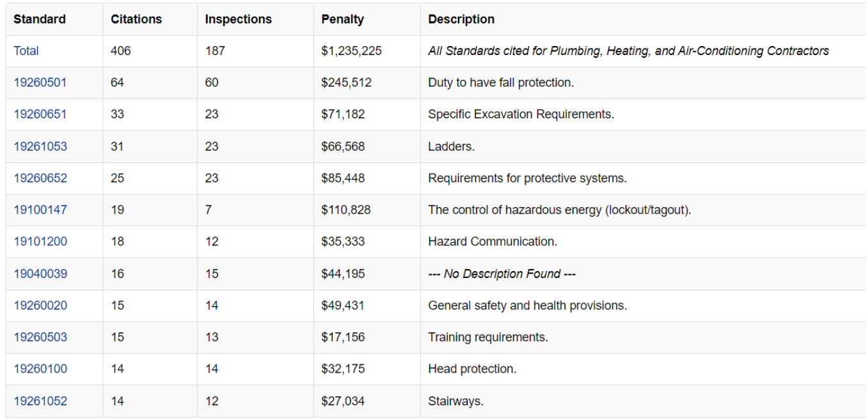Open the 19260503 Training requirements link
The image size is (868, 420).
click(40, 337)
